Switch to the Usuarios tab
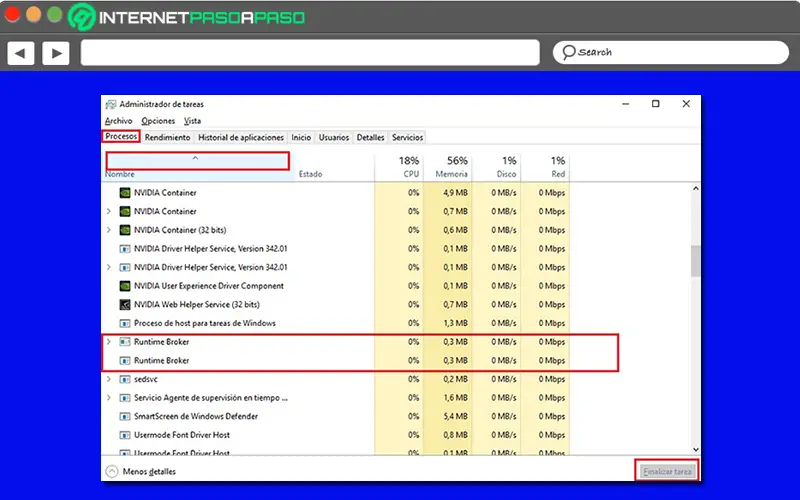This screenshot has height=500, width=800. click(x=334, y=137)
